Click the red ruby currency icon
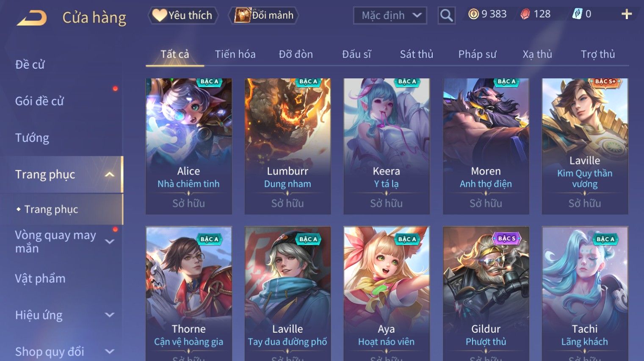This screenshot has height=361, width=644. tap(525, 14)
